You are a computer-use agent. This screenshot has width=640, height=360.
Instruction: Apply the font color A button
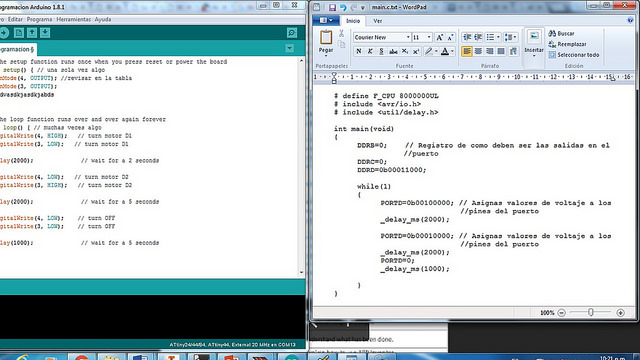[445, 51]
